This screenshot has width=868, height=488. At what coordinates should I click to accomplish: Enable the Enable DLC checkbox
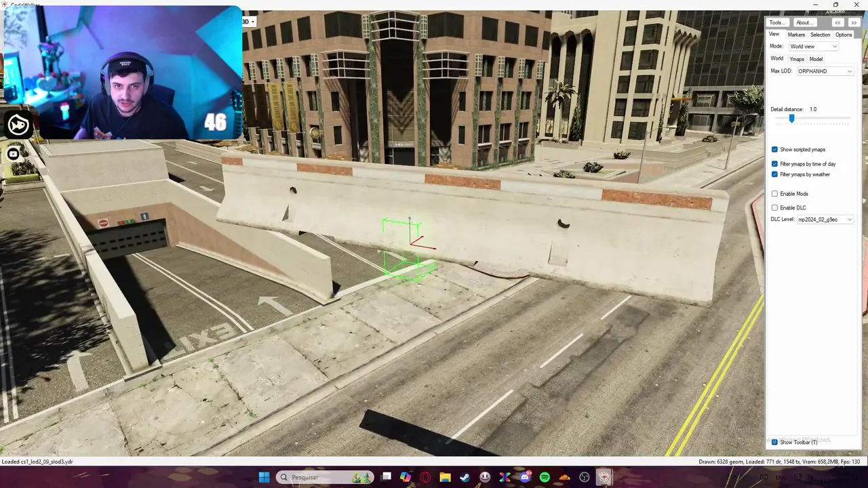coord(774,207)
